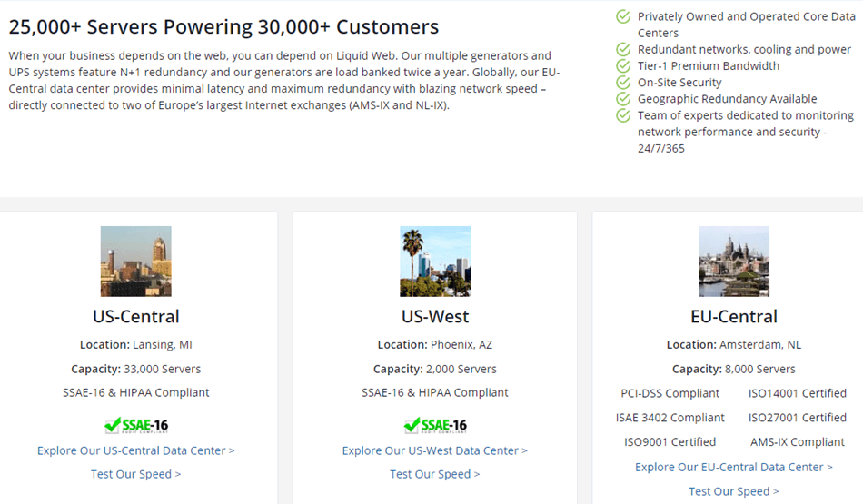Click Capacity: 2,000 Servers text
The image size is (863, 504).
pyautogui.click(x=435, y=370)
